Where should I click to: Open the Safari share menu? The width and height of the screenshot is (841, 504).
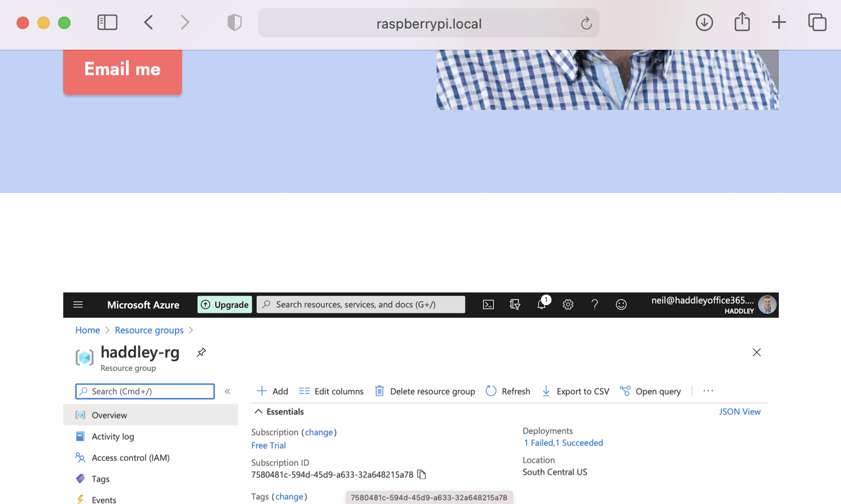point(742,22)
